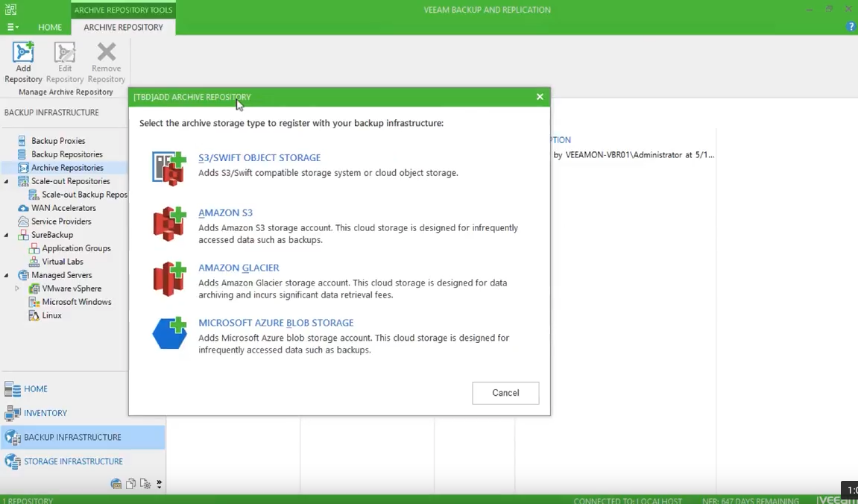Open the navigation pane overflow chevron
Viewport: 858px width, 504px height.
point(160,484)
